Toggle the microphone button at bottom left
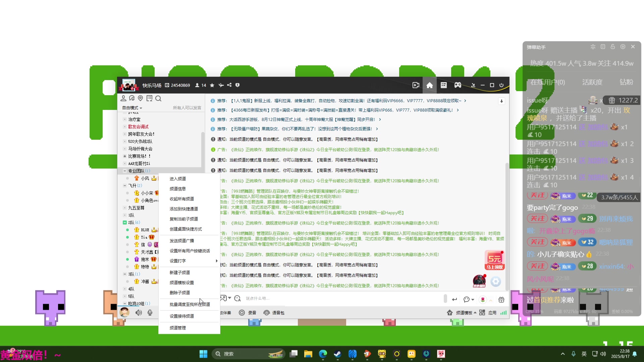This screenshot has height=362, width=644. 150,313
